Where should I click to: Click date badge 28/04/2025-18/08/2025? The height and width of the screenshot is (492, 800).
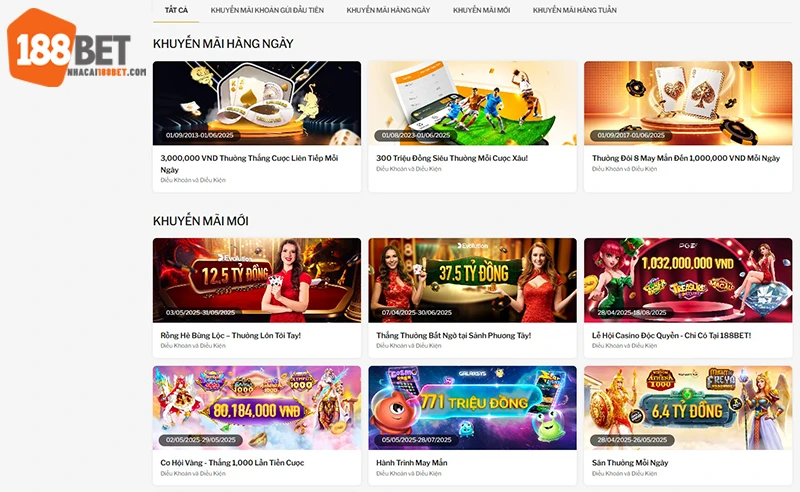[632, 312]
